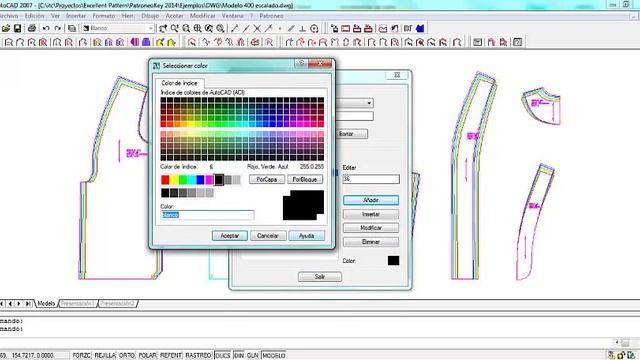Click the perpendicular snap icon
Screen dimensions: 640x360
tap(302, 28)
